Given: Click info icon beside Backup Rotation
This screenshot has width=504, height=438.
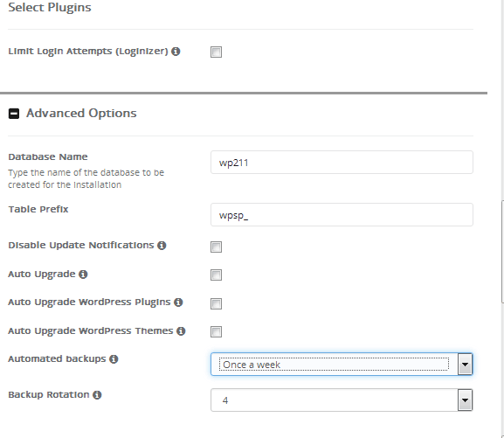Looking at the screenshot, I should 97,395.
